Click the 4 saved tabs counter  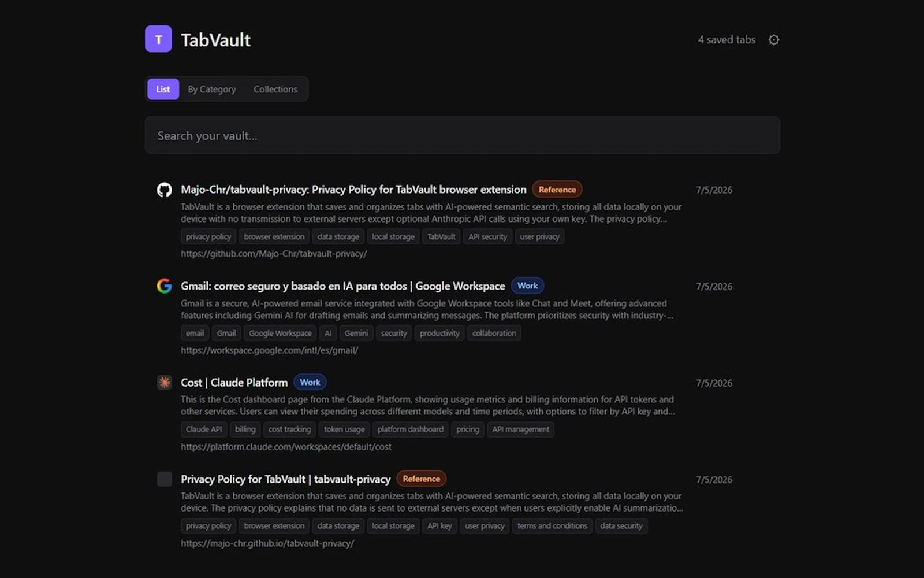click(726, 40)
